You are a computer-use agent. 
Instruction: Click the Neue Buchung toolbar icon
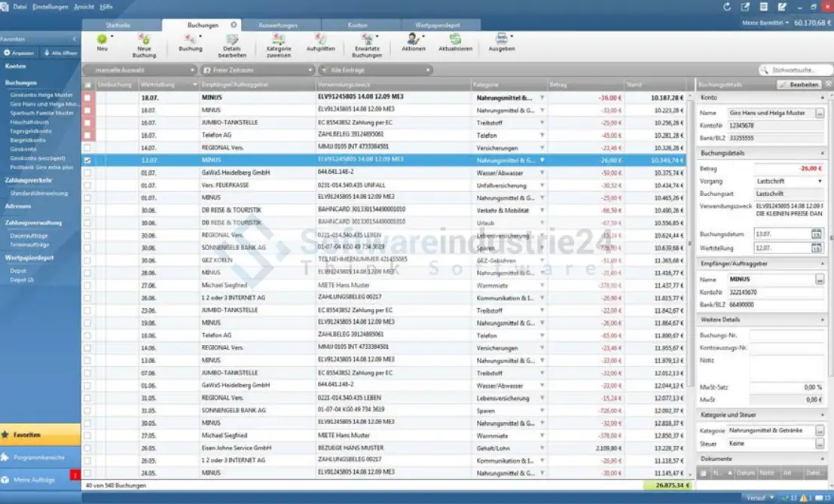(x=144, y=39)
